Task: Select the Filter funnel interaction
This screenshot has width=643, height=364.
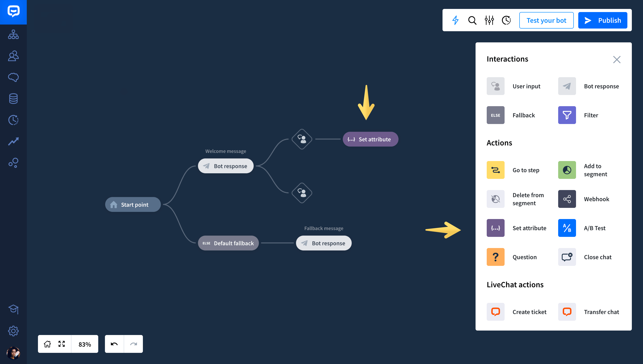Action: 578,115
